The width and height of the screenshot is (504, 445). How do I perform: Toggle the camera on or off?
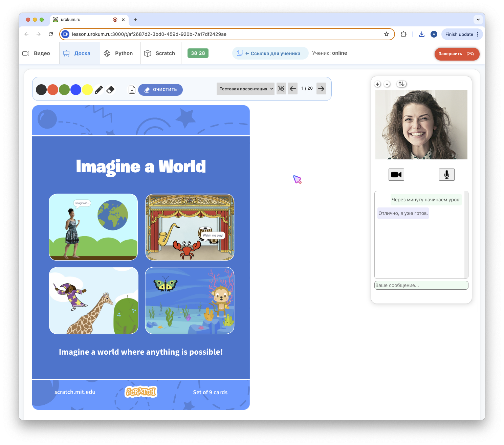pos(396,175)
